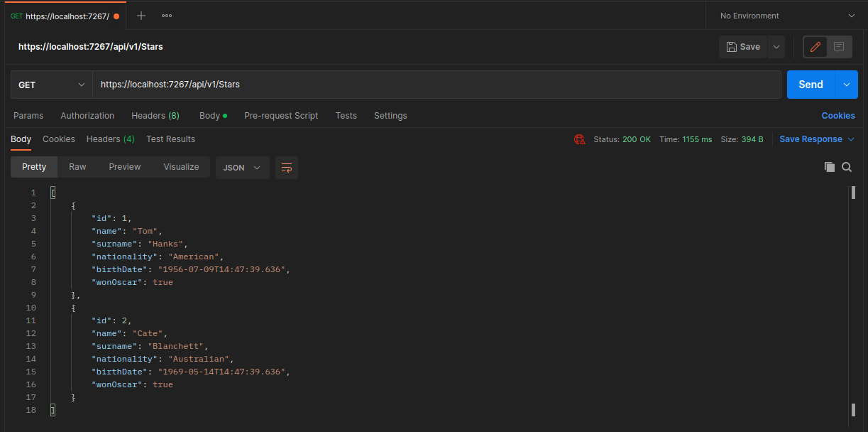
Task: Open the comments icon beside the pencil
Action: pos(839,47)
